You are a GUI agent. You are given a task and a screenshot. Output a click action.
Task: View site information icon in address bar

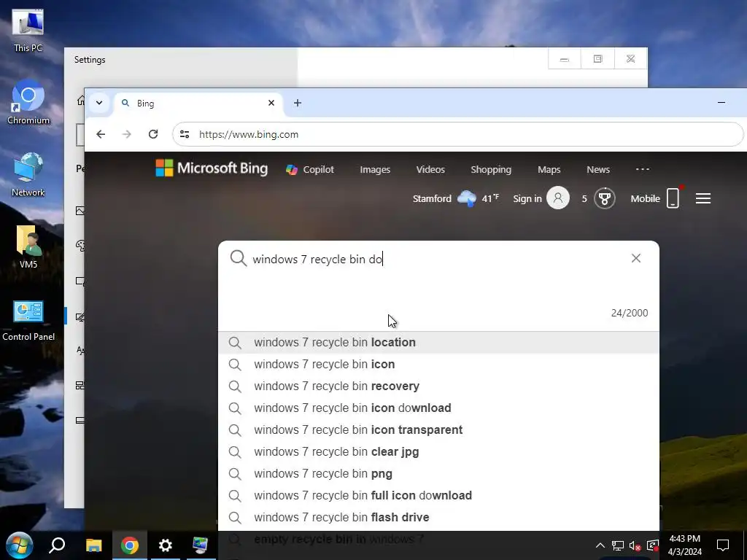pos(185,134)
